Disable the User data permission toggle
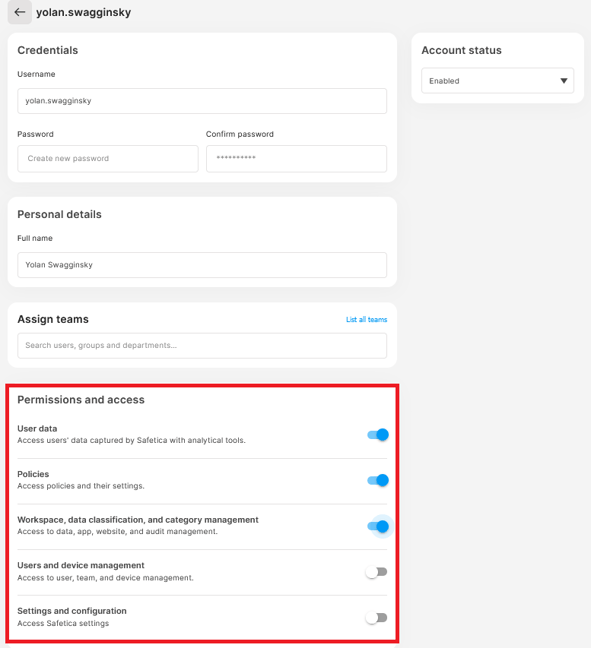The height and width of the screenshot is (648, 591). click(x=378, y=435)
